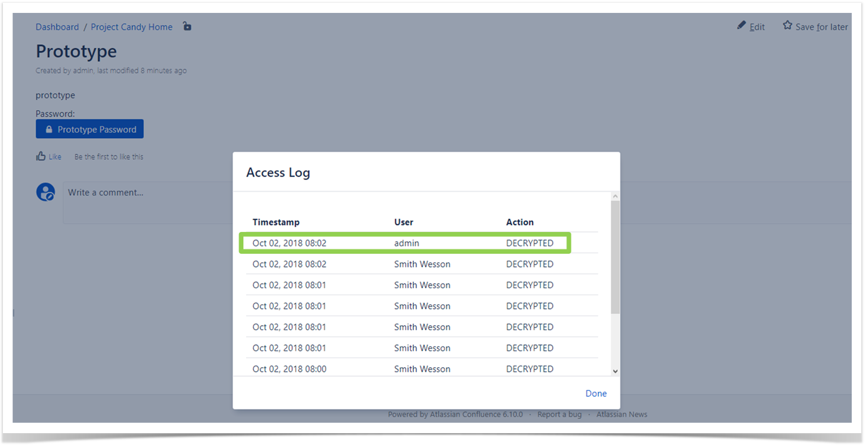The width and height of the screenshot is (868, 447).
Task: Click the Save for later star icon
Action: [787, 25]
